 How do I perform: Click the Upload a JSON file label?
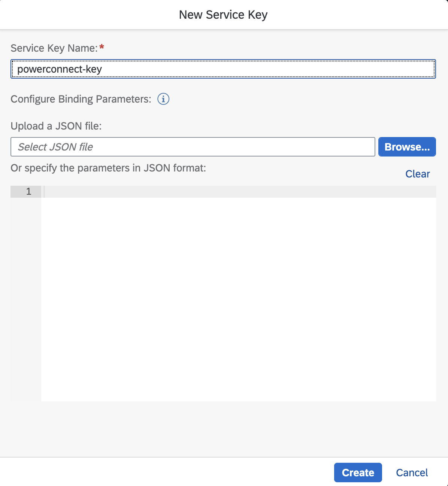click(56, 126)
